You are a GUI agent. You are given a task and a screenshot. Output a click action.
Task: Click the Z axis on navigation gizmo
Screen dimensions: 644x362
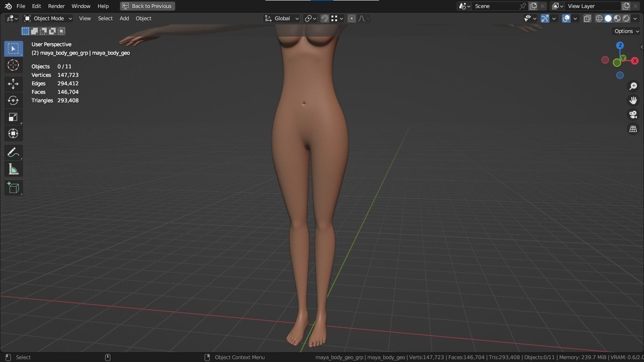[x=620, y=45]
